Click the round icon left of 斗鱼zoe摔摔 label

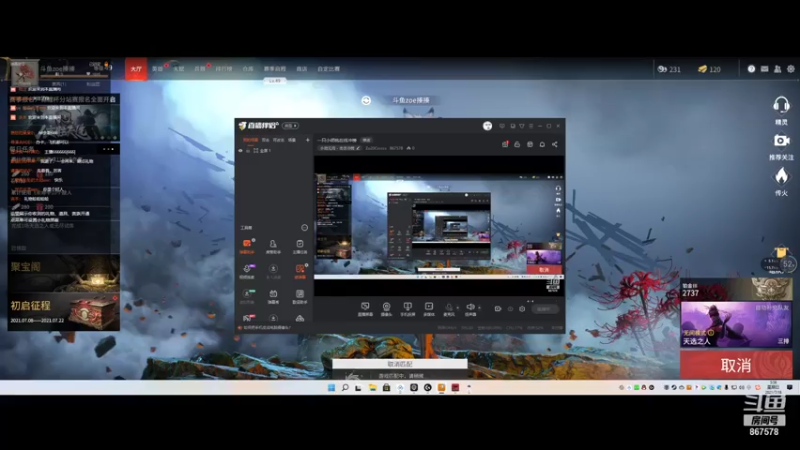point(366,101)
